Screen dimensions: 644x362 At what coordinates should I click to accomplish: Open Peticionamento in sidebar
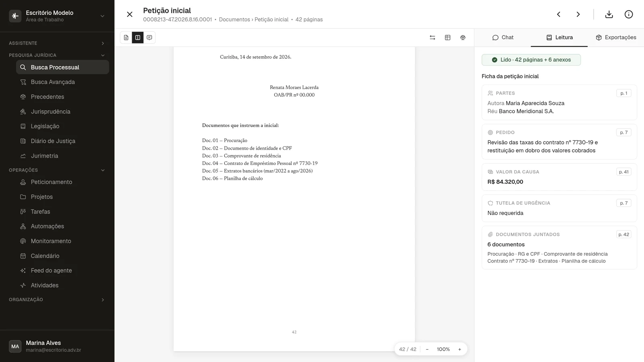point(62,182)
